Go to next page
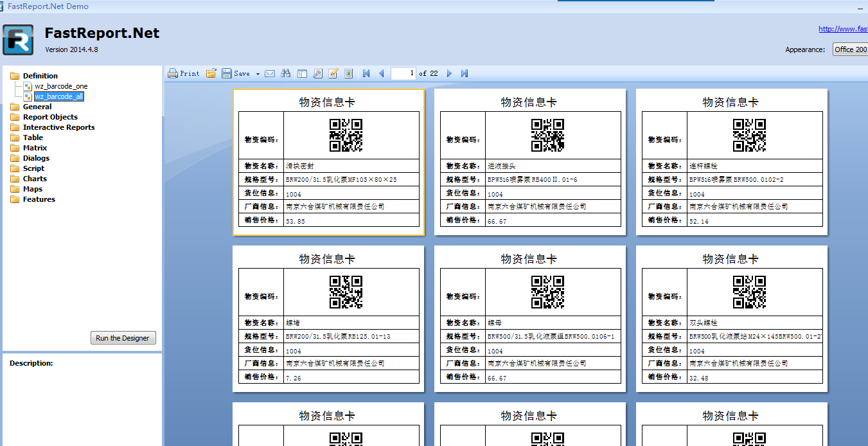Screen dimensions: 868x446 click(449, 73)
